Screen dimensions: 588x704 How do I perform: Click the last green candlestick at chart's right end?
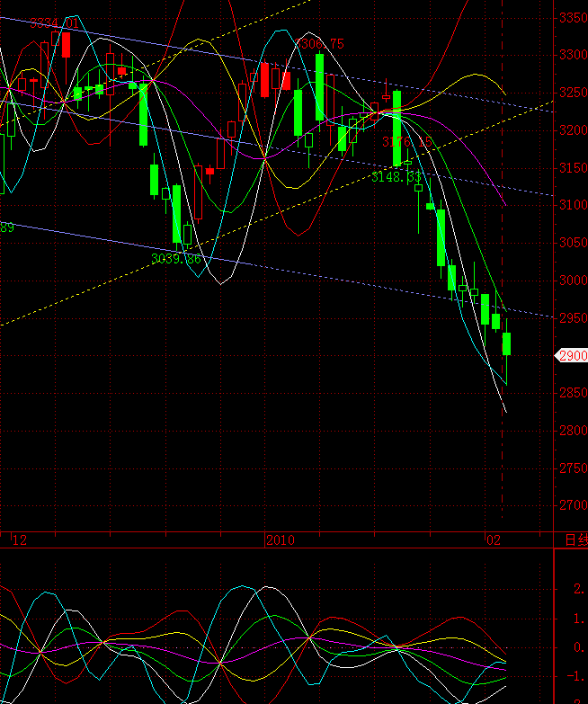click(506, 344)
